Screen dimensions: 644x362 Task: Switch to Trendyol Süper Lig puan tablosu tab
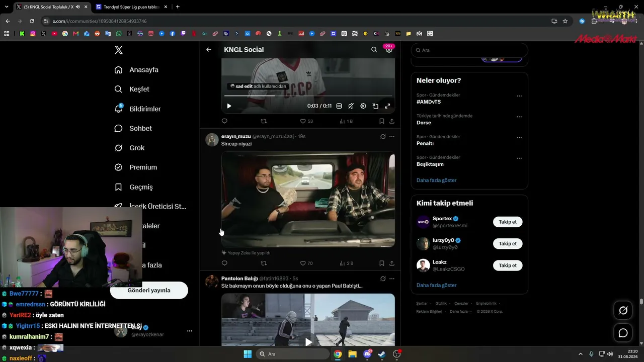[131, 7]
